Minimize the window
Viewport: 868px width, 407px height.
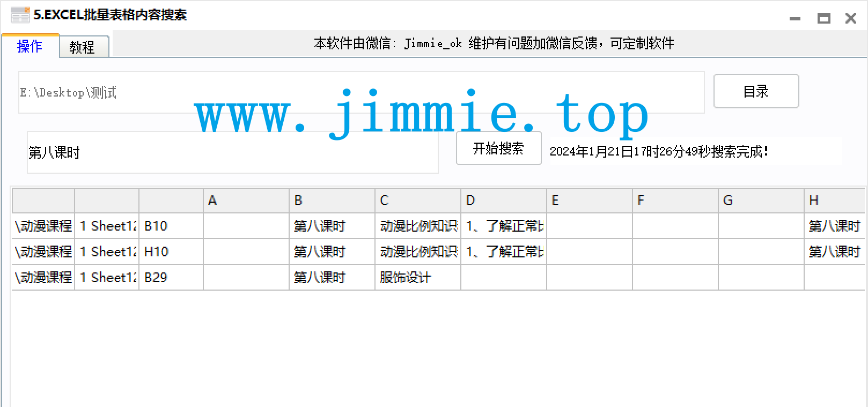[x=795, y=18]
